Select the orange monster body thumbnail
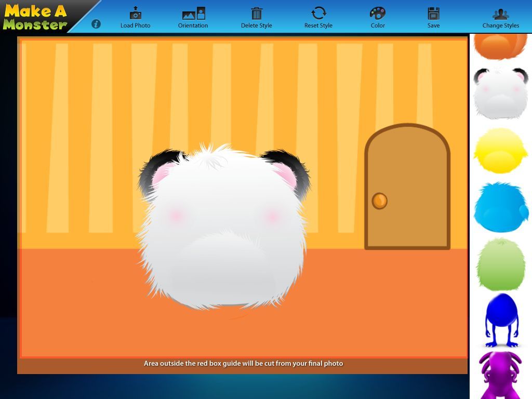The image size is (532, 399). coord(500,46)
